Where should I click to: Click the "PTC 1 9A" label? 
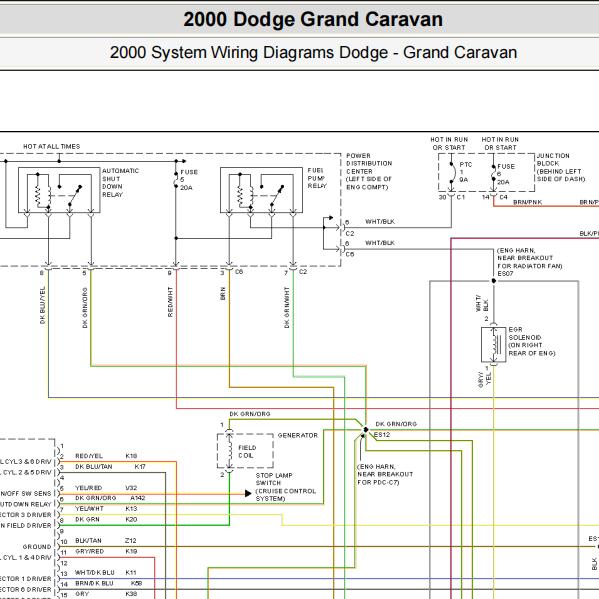(x=465, y=172)
